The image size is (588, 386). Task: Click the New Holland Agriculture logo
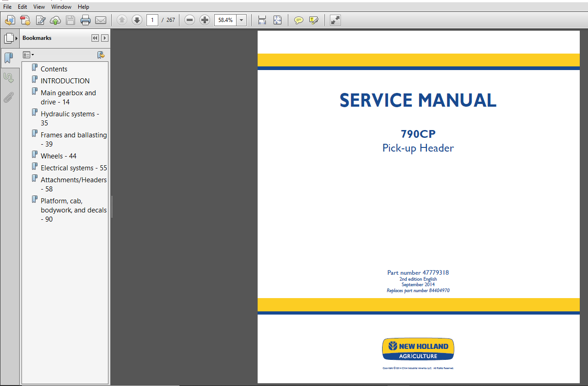coord(418,350)
